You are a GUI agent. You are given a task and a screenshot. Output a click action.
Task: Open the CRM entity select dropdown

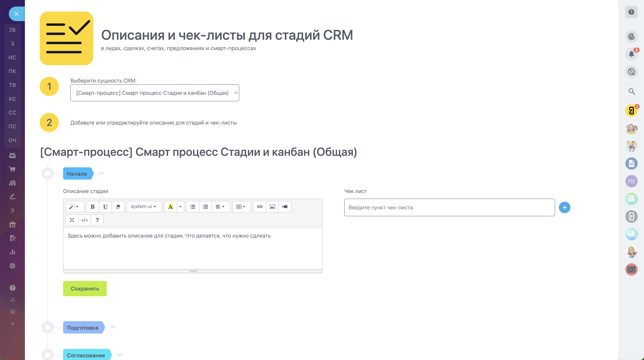point(154,93)
